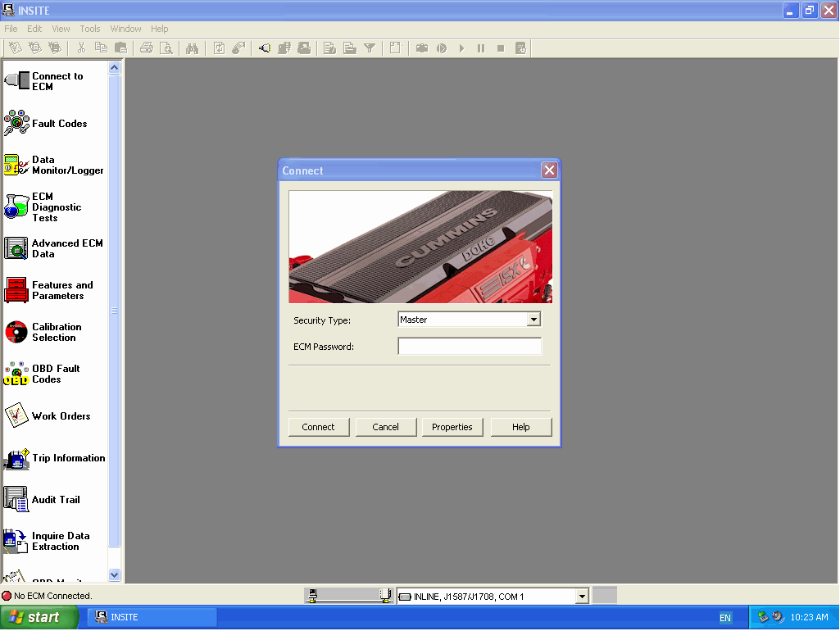
Task: Select the Calibration Selection disc icon
Action: (16, 332)
